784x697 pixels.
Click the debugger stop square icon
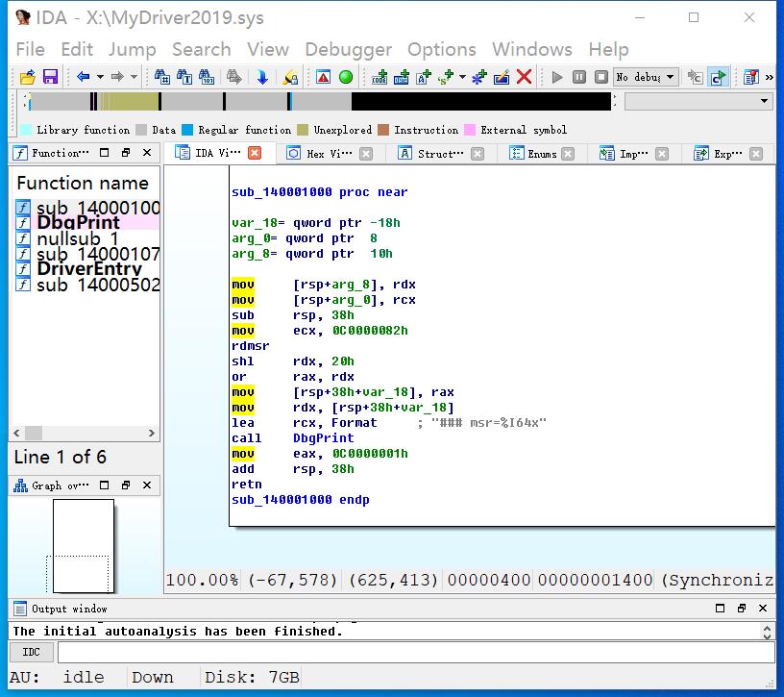[601, 77]
